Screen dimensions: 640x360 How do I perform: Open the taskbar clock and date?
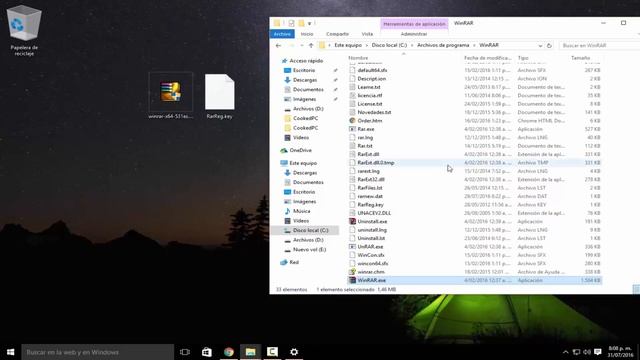tap(620, 352)
